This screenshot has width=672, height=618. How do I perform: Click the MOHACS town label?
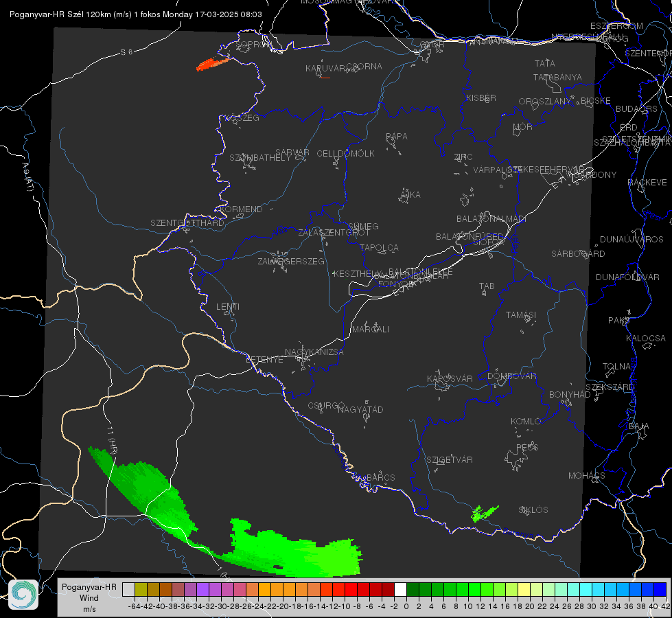[x=587, y=476]
